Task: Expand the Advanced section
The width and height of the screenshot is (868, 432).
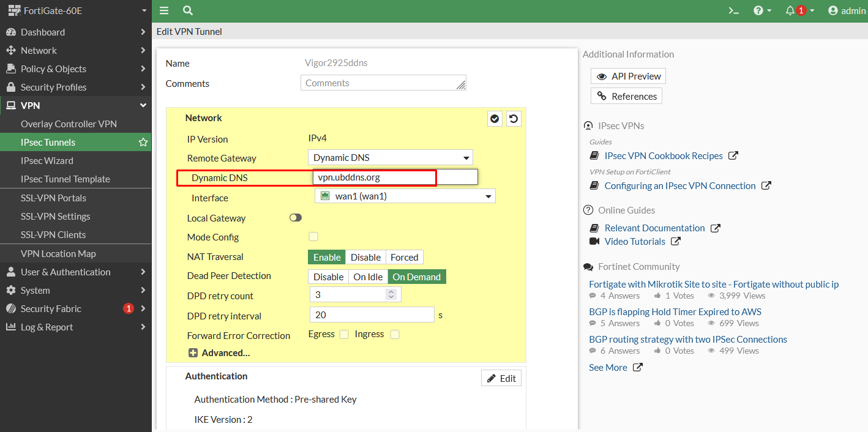Action: 219,353
